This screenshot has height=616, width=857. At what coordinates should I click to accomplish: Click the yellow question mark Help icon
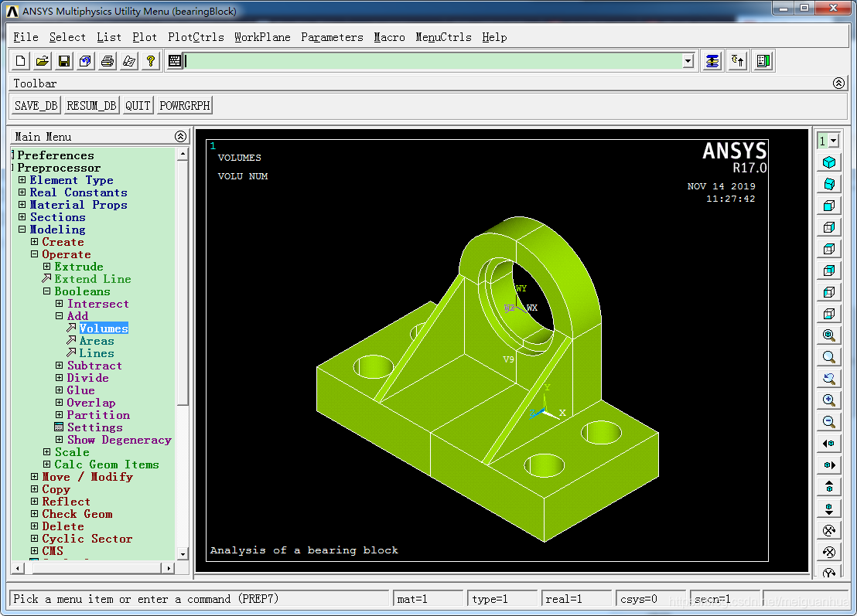click(x=151, y=61)
